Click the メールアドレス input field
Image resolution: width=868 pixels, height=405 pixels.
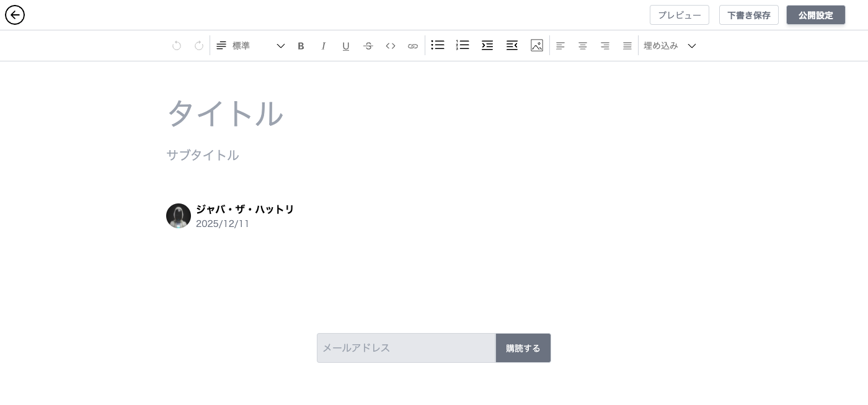point(406,348)
